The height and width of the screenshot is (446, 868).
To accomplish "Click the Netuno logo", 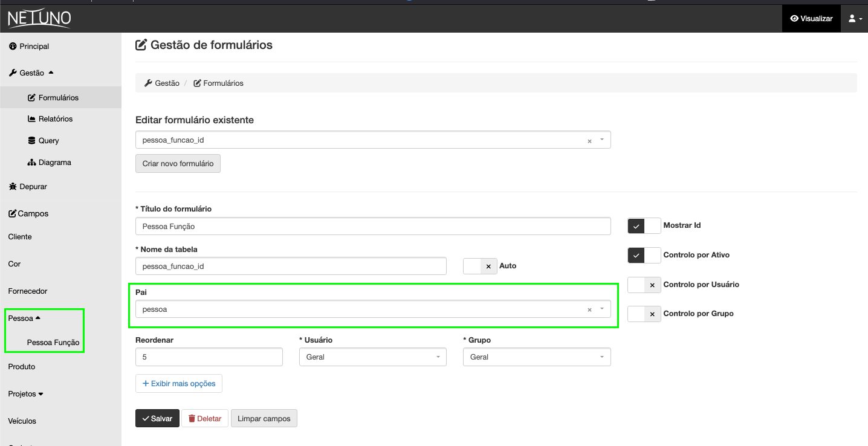I will tap(39, 19).
